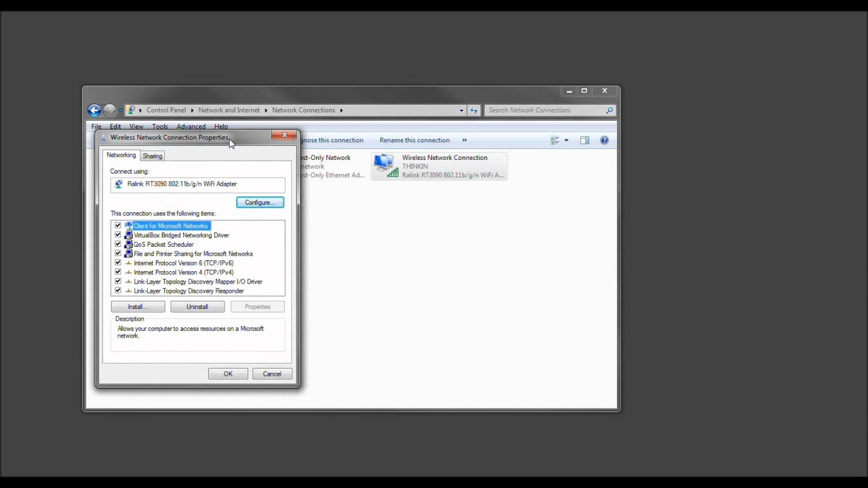Select Network and Internet breadcrumb
The image size is (868, 488).
point(229,110)
